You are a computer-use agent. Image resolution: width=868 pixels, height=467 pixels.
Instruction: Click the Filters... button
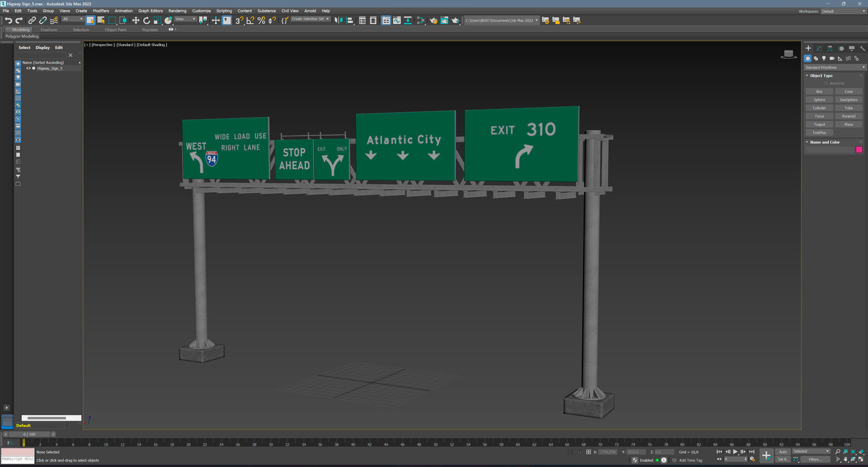[x=815, y=460]
